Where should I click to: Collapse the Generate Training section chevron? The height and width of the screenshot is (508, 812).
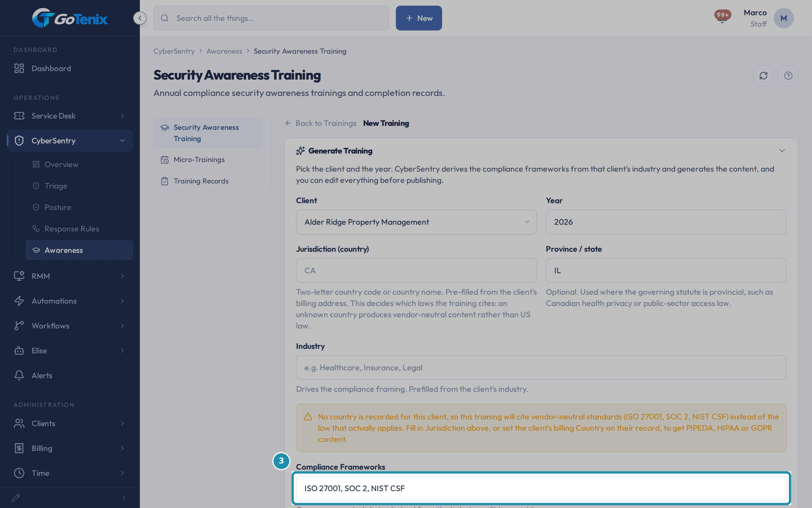pyautogui.click(x=782, y=151)
